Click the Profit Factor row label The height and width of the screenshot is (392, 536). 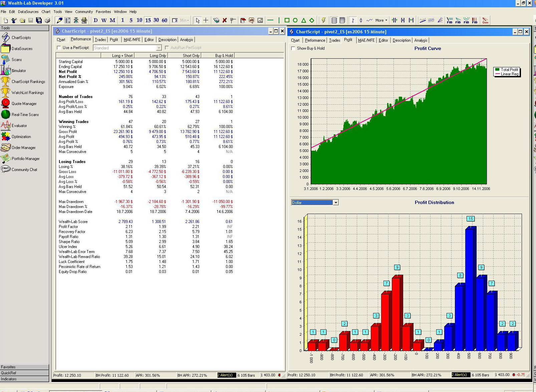tap(68, 227)
